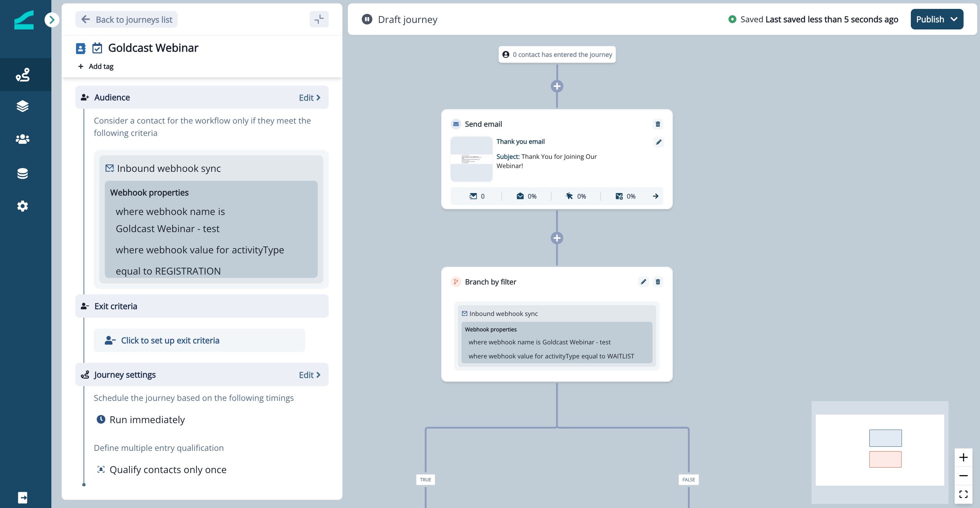Click the Run immediately clock icon

[x=101, y=419]
